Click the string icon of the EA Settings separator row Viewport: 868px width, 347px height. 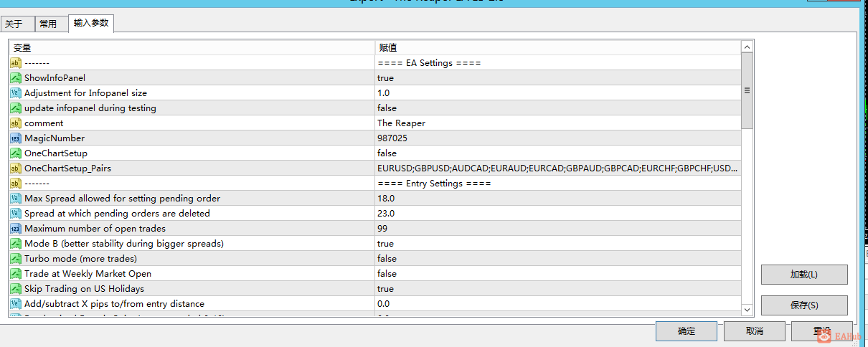click(x=16, y=62)
